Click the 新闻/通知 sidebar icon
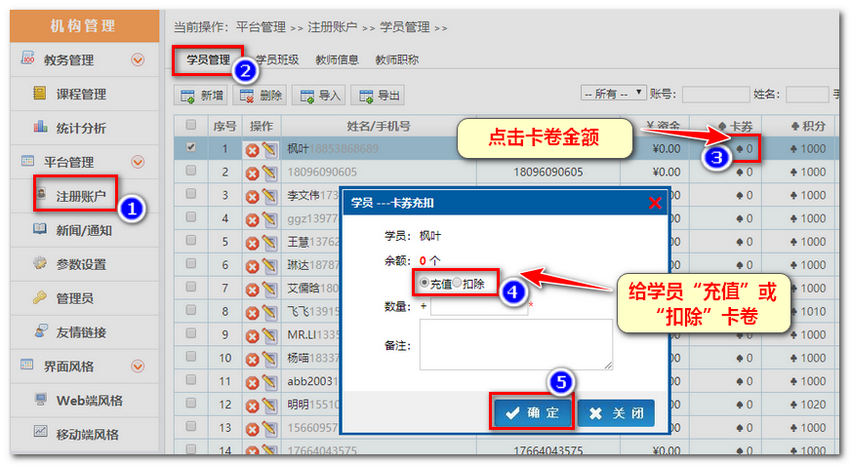 point(40,230)
